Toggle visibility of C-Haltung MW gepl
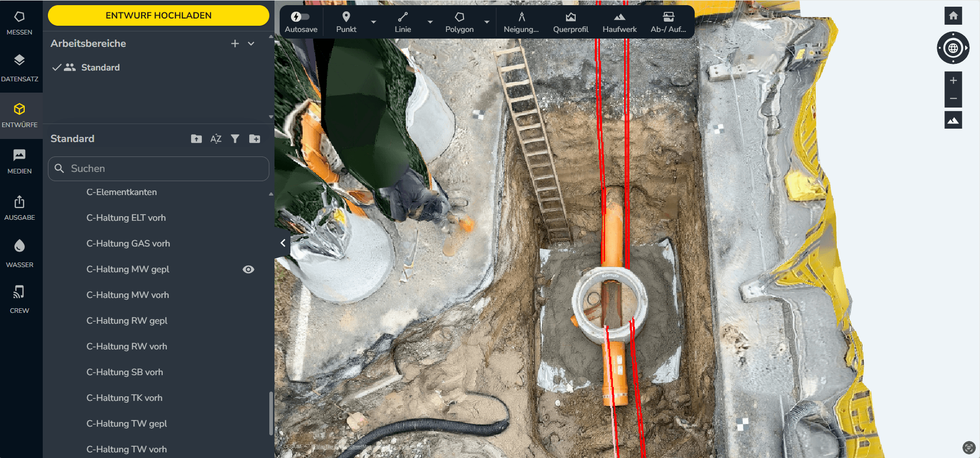Screen dimensions: 980x458 pyautogui.click(x=248, y=270)
